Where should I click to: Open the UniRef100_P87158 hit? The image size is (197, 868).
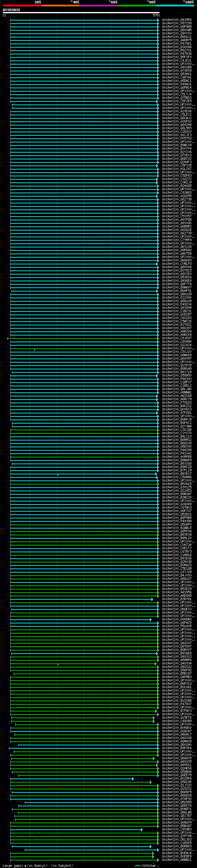pyautogui.click(x=176, y=23)
